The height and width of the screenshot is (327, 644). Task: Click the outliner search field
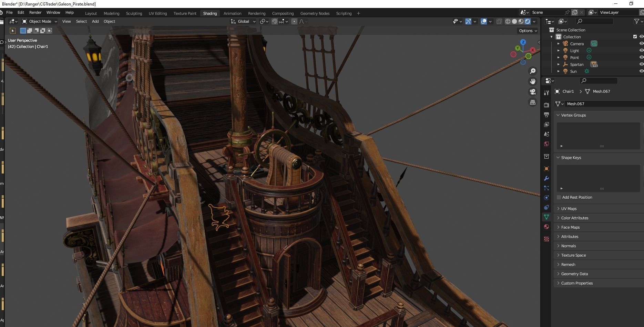595,21
